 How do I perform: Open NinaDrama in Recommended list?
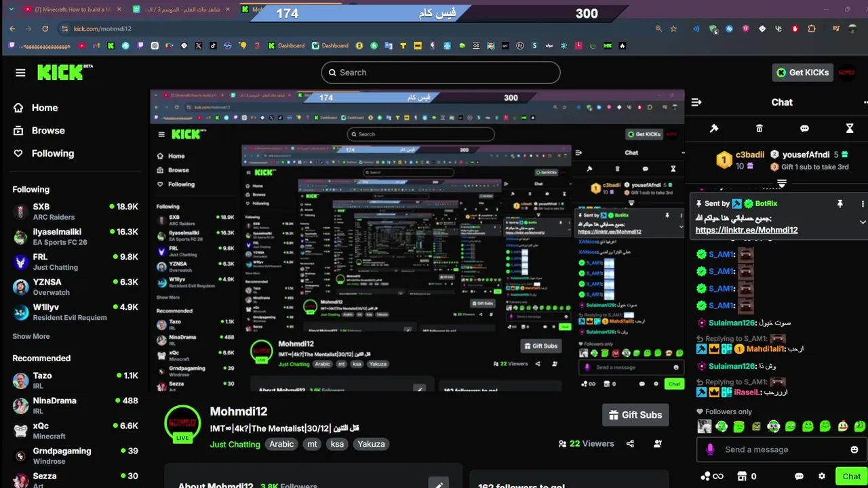pyautogui.click(x=75, y=405)
